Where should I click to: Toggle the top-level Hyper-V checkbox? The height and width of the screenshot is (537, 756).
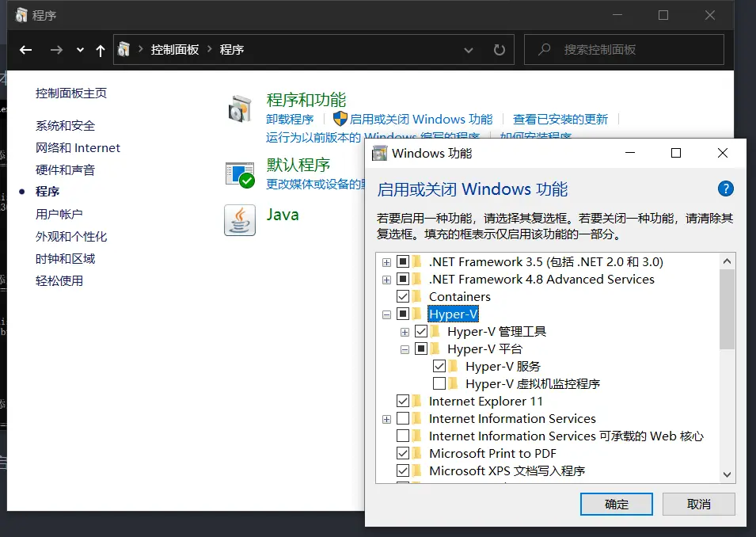[x=403, y=314]
